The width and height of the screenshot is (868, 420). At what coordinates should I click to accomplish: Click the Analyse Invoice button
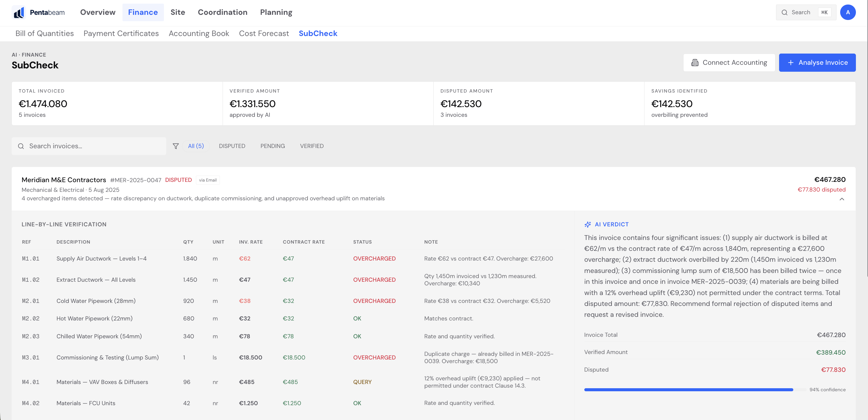(x=817, y=63)
